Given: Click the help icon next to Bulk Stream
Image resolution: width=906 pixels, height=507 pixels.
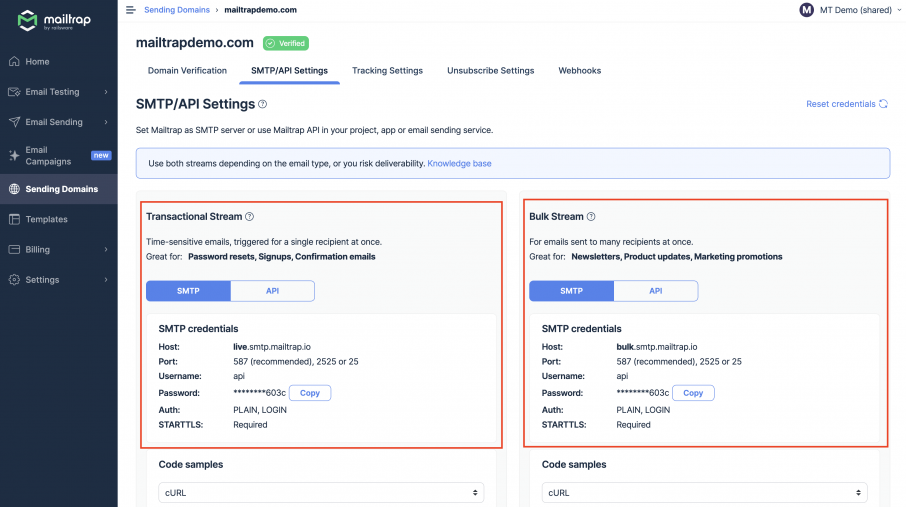Looking at the screenshot, I should click(592, 216).
